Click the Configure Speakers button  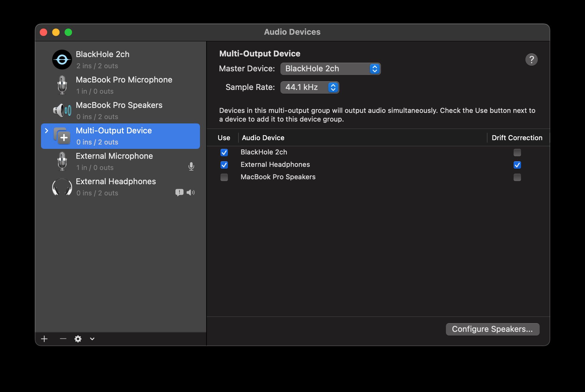coord(492,329)
